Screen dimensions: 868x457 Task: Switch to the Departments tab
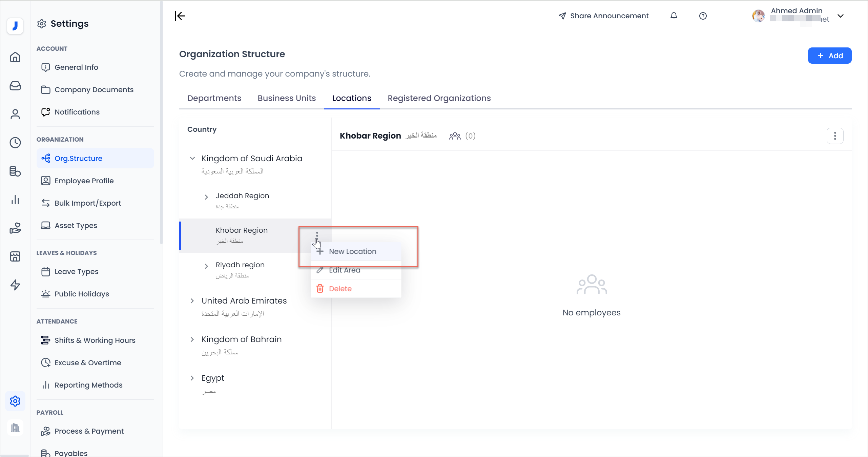click(x=214, y=98)
